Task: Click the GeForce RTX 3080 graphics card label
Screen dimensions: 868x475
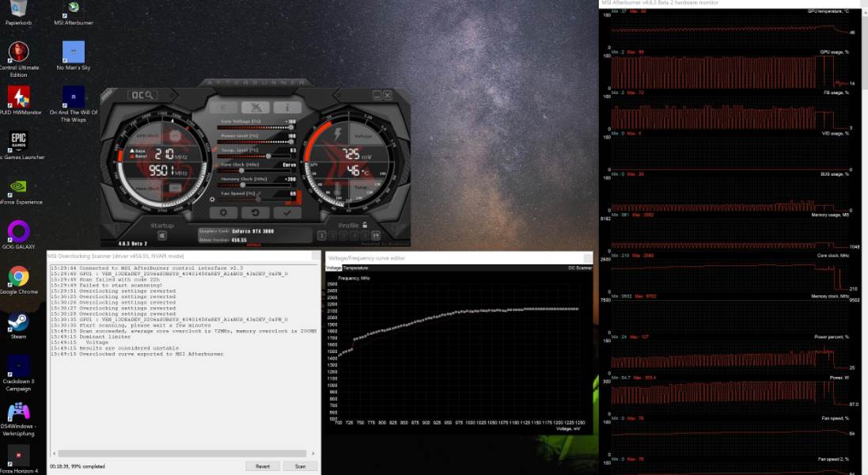Action: (253, 231)
